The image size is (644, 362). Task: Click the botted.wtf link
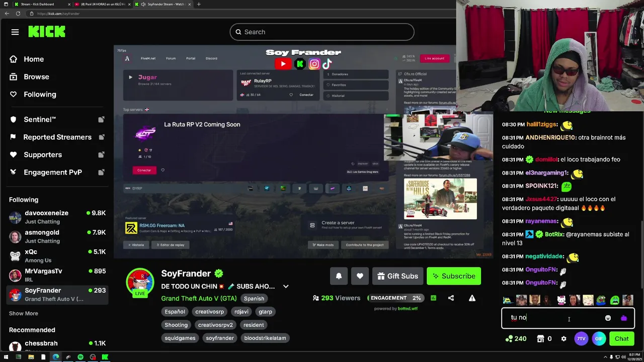pyautogui.click(x=408, y=309)
